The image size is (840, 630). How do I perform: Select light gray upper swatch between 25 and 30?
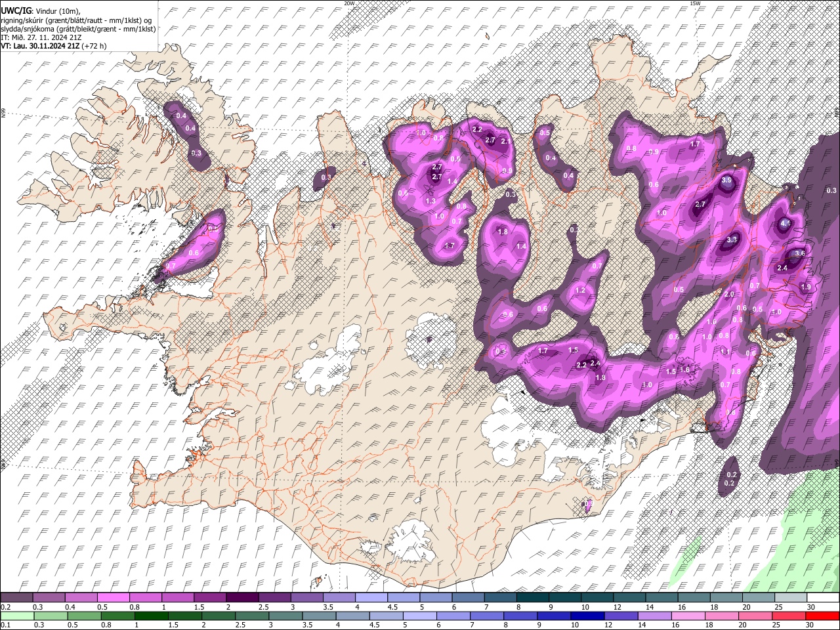click(790, 598)
